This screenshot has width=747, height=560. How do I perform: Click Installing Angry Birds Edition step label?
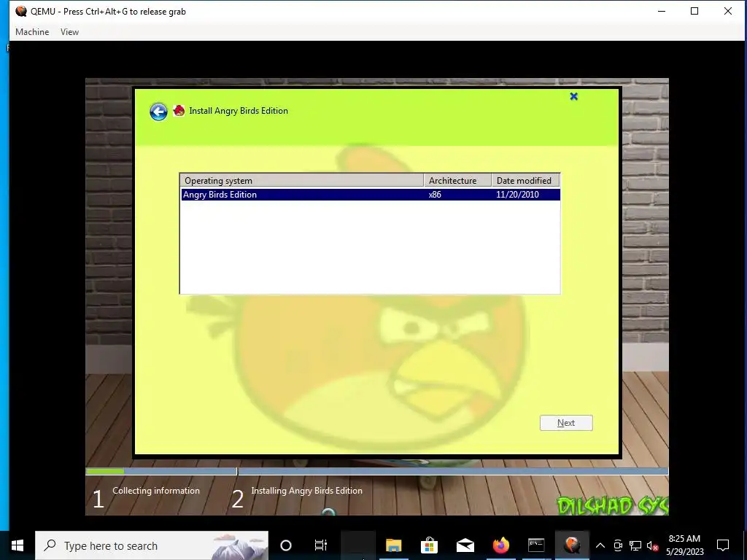coord(307,491)
